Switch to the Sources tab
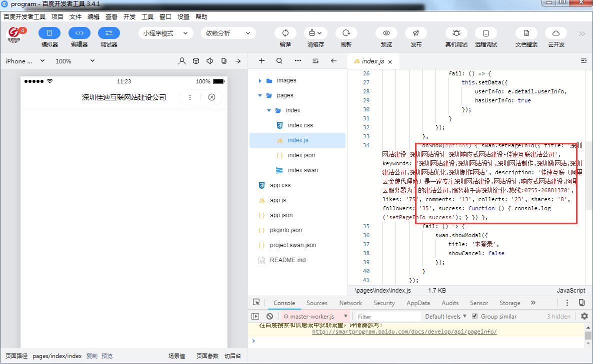Screen dimensions: 593x364 [x=317, y=303]
